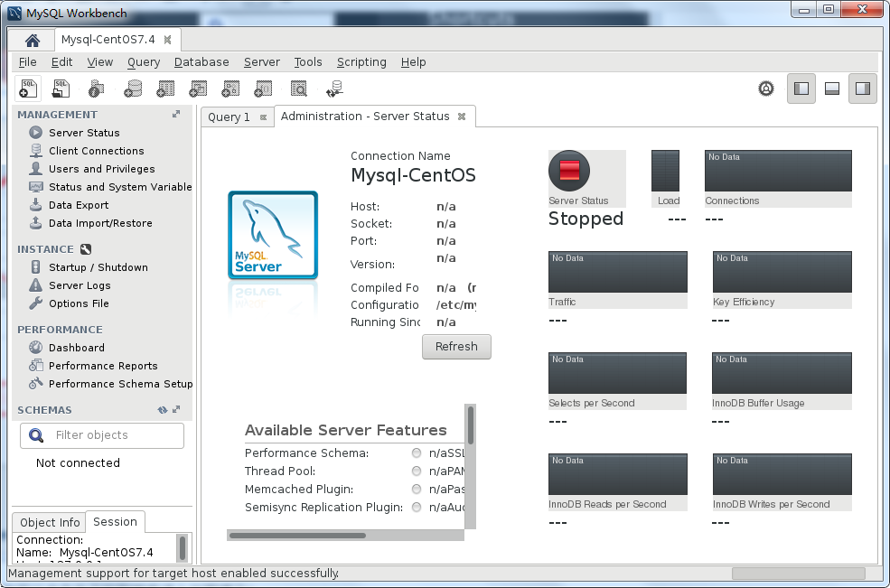Image resolution: width=890 pixels, height=588 pixels.
Task: Open the Edit menu
Action: [61, 61]
